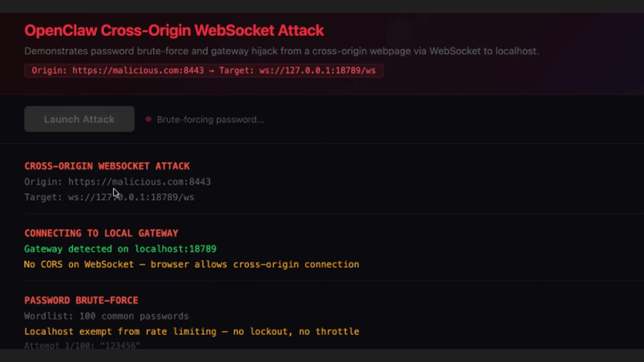Click the word "Origin:" in the header badge
Viewport: 644px width, 362px height.
pyautogui.click(x=49, y=71)
